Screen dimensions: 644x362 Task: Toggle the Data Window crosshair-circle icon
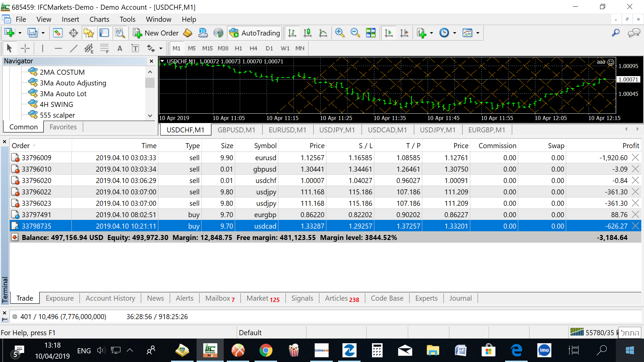[x=73, y=33]
